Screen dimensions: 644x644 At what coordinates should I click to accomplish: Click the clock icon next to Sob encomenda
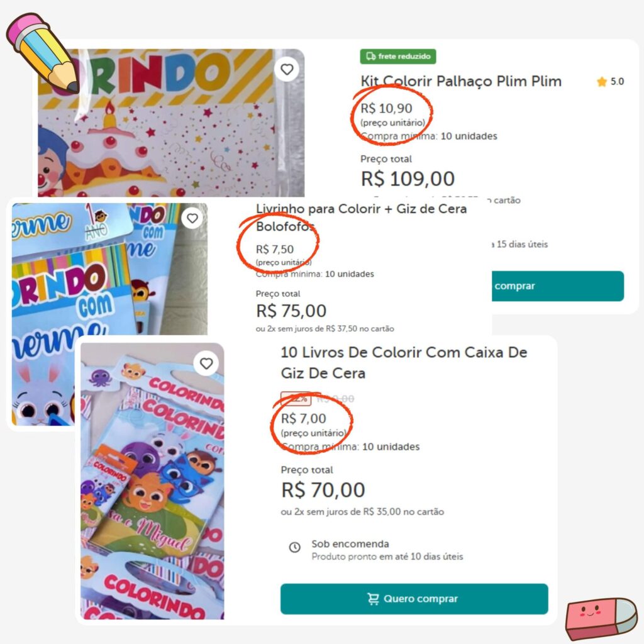[294, 547]
